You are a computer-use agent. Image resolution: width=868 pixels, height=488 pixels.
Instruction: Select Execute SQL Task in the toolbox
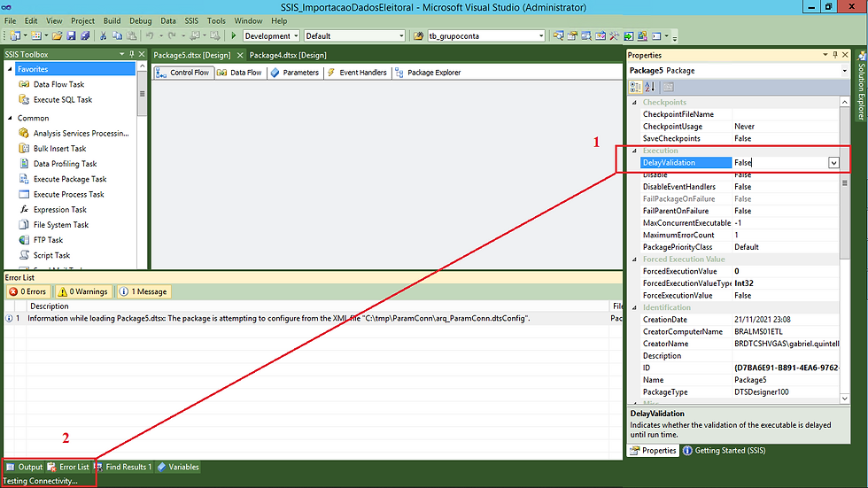[x=63, y=99]
